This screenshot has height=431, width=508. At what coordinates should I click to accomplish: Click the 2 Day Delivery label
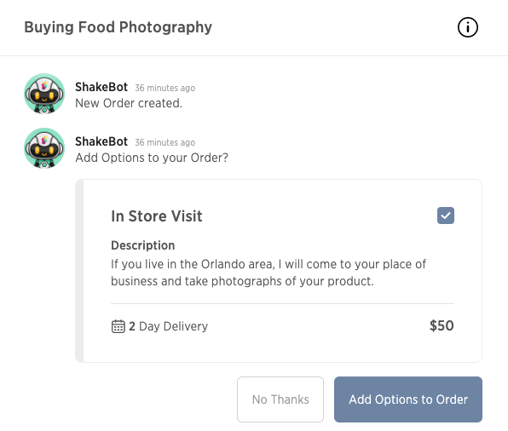168,326
